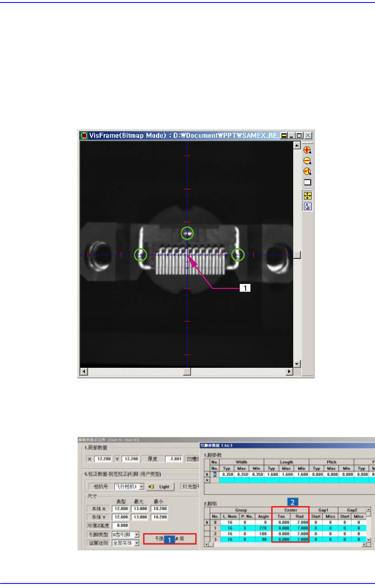Click the L. Num column header
This screenshot has height=588, width=375.
229,516
